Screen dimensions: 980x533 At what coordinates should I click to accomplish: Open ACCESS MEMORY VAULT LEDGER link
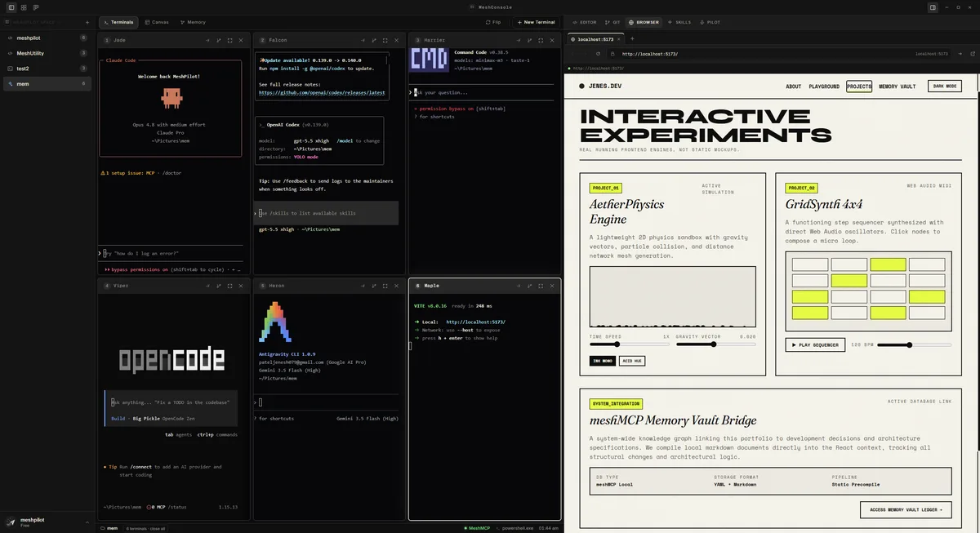(x=906, y=510)
